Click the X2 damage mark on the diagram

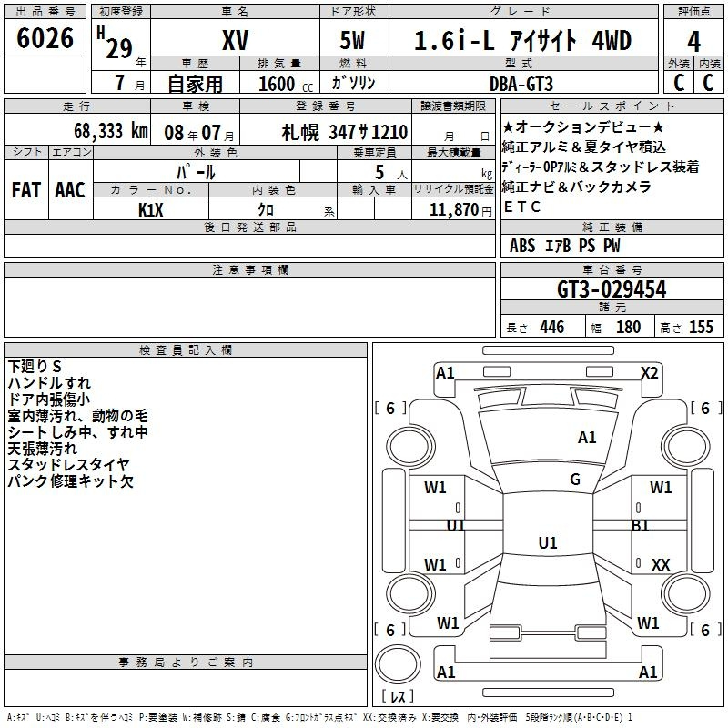(x=649, y=372)
